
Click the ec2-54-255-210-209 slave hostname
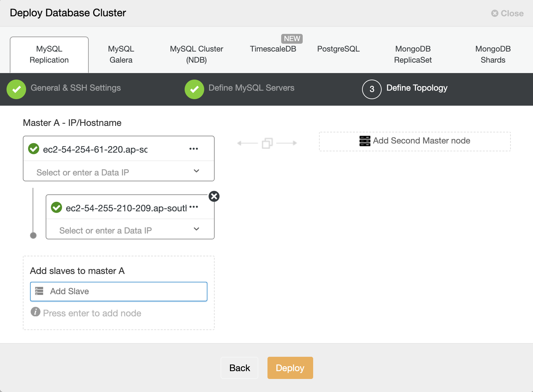tap(127, 208)
